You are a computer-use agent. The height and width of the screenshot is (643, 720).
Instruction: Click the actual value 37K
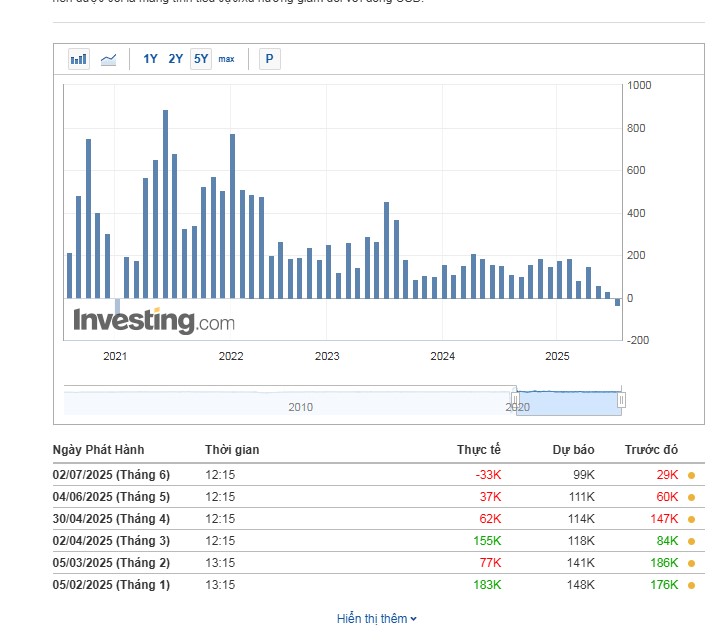pyautogui.click(x=490, y=497)
